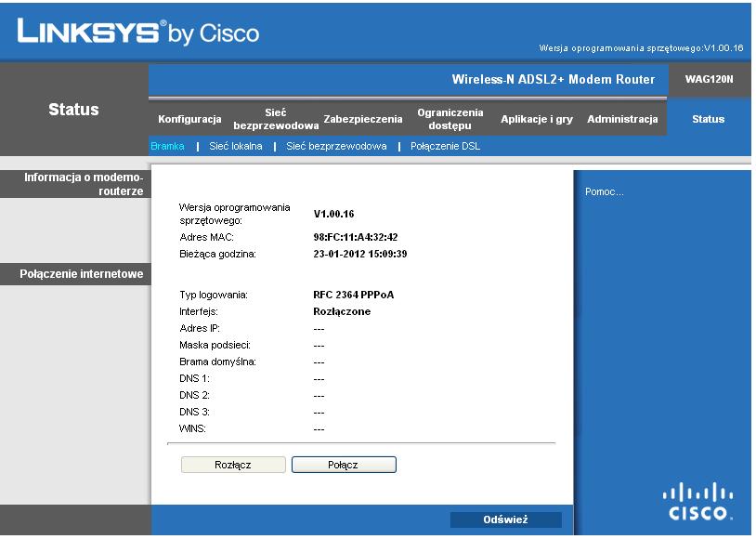Click the MAC address value 98:FC:11:A4:32:42
Image resolution: width=756 pixels, height=539 pixels.
pos(356,237)
